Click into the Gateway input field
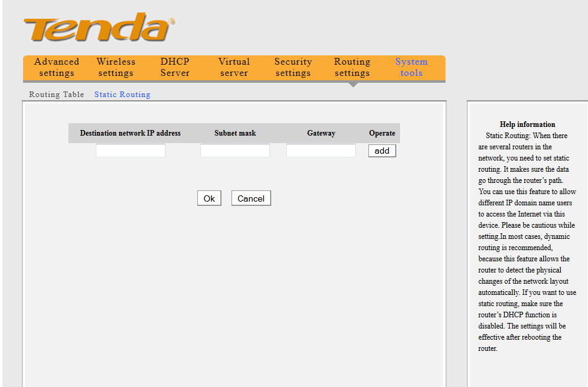This screenshot has width=588, height=387. pos(321,151)
